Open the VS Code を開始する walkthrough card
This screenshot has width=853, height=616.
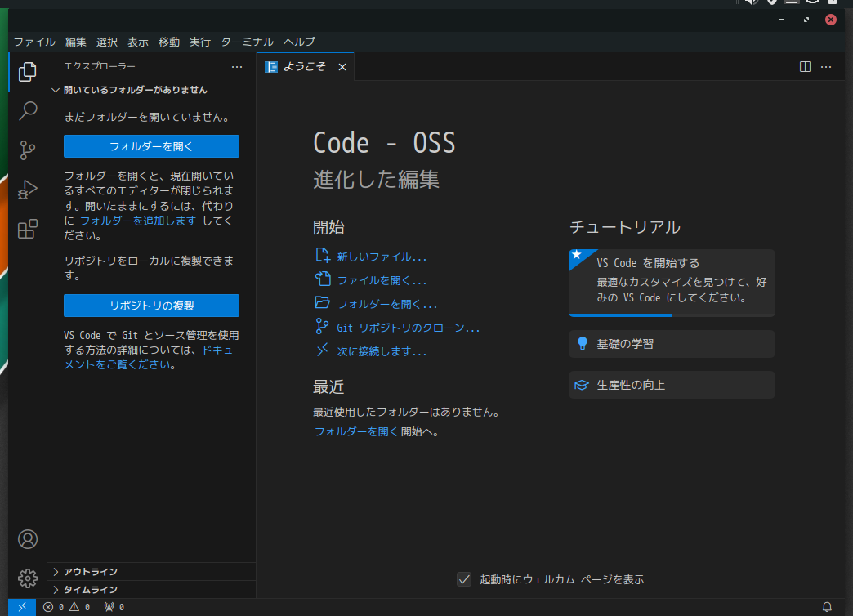pos(672,283)
